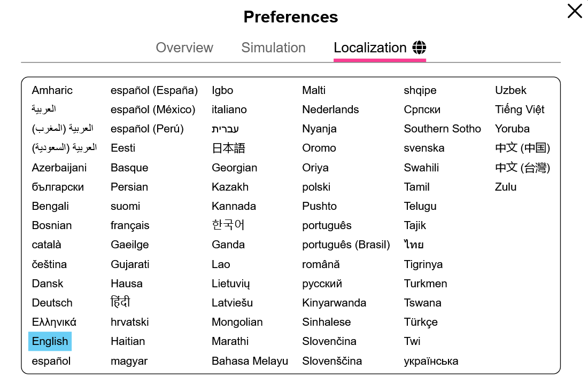
Task: Choose Amharic at the list start
Action: point(52,90)
